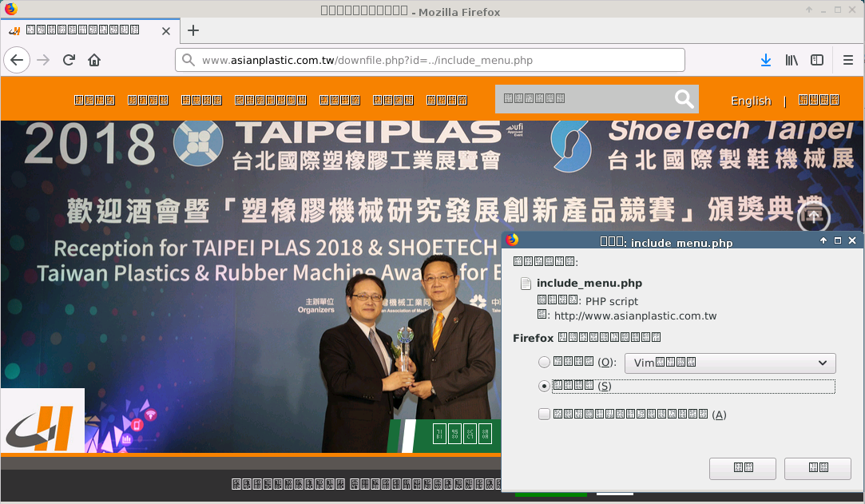Open a new tab with plus button

193,30
